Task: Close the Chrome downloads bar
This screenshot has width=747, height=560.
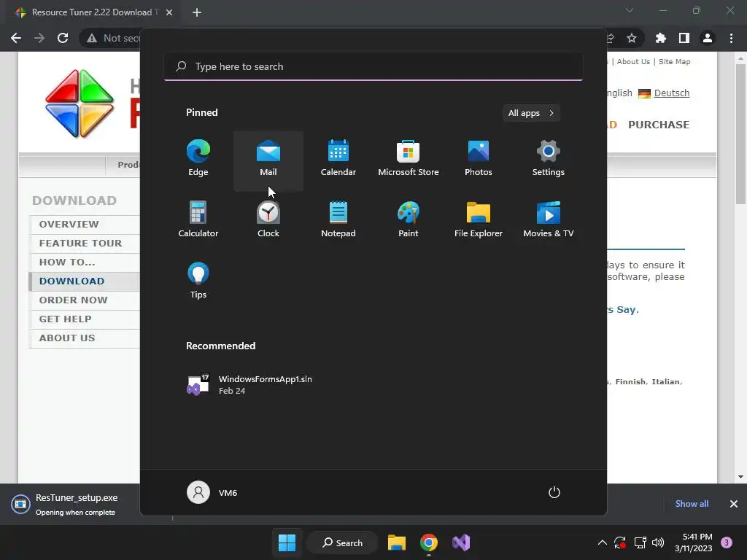Action: (x=734, y=504)
